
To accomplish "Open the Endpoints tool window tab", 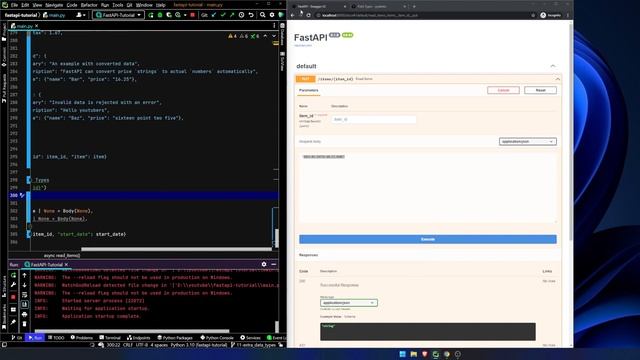I will point(138,338).
